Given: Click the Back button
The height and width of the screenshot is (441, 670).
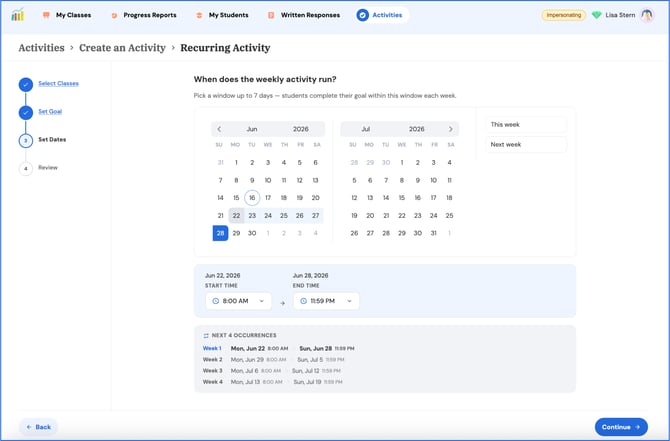Looking at the screenshot, I should click(38, 427).
